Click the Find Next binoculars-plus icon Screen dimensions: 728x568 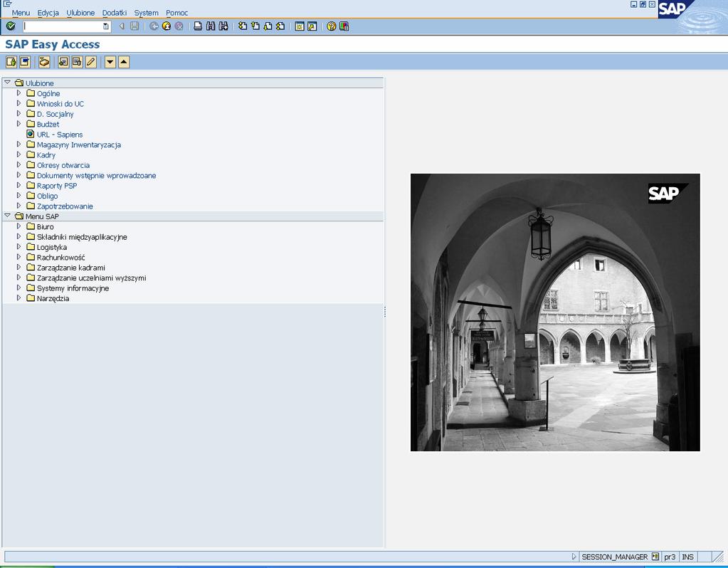coord(223,26)
